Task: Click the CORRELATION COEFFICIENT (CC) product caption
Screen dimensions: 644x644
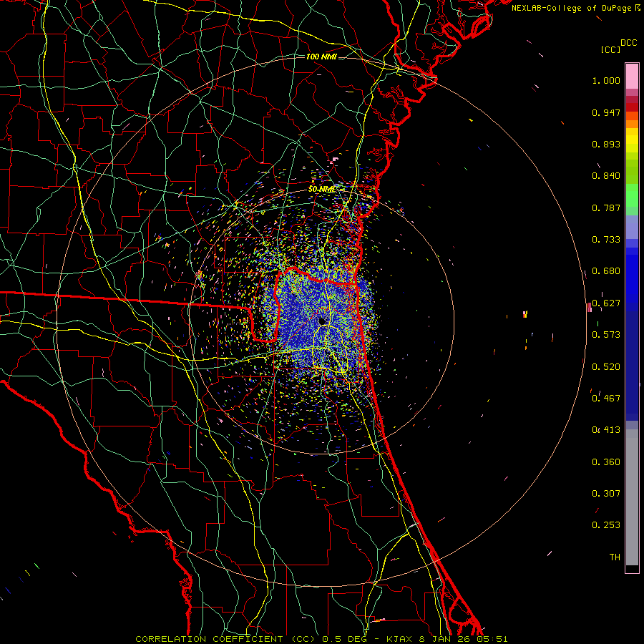Action: point(225,639)
